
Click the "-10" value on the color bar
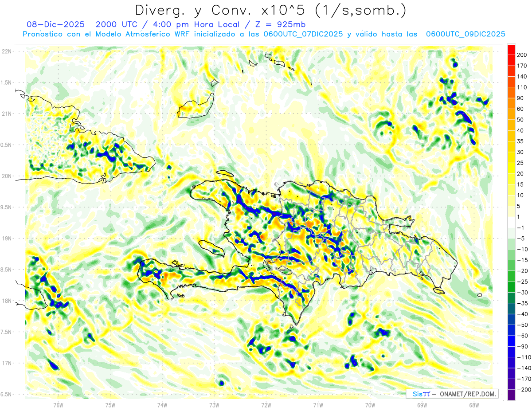(x=523, y=249)
